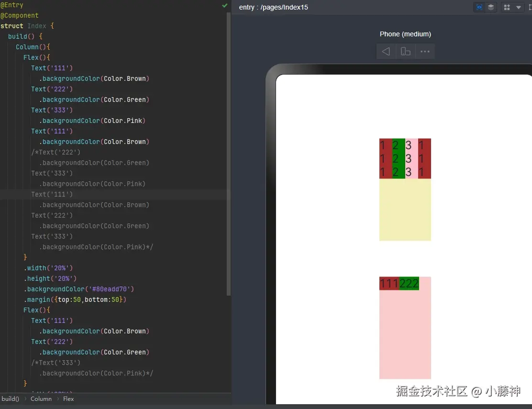Click the .backgroundColor('#80eadd70') line
Screen dimensions: 532x409
pos(79,289)
